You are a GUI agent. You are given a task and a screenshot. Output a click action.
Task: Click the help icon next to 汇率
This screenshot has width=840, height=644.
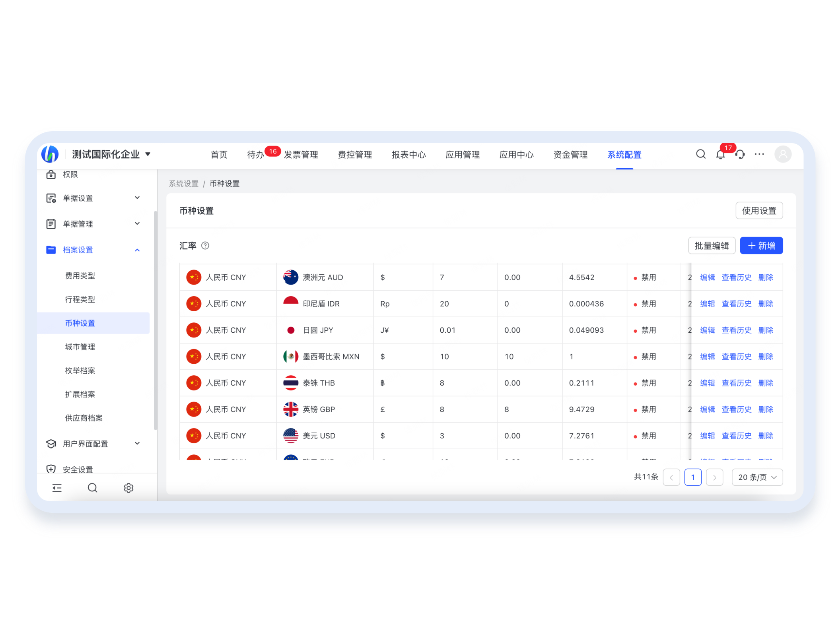point(205,246)
